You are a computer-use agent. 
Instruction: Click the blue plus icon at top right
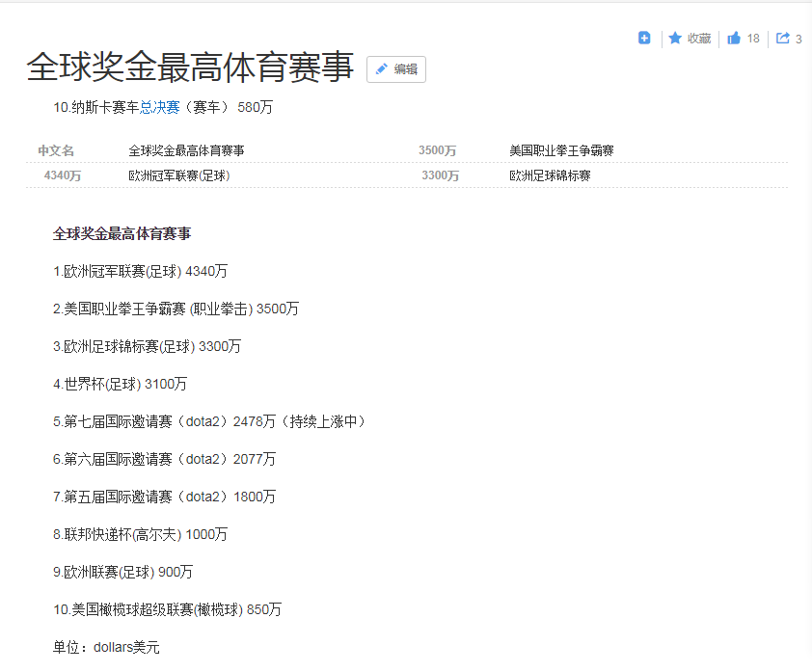tap(644, 39)
